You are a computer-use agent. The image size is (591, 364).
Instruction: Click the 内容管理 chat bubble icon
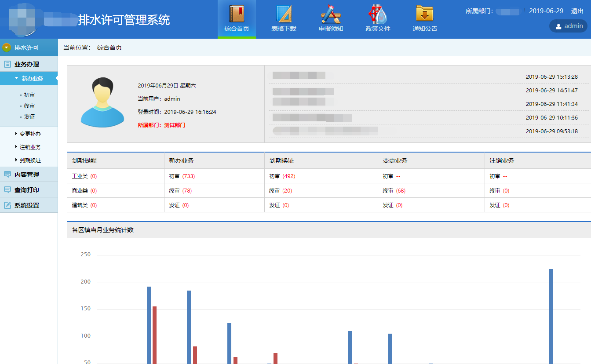tap(7, 175)
